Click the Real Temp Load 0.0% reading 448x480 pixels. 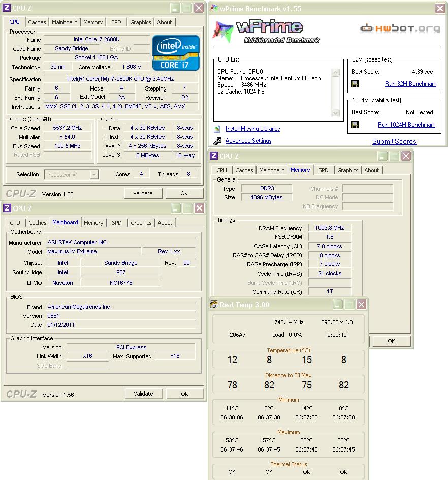pos(287,335)
